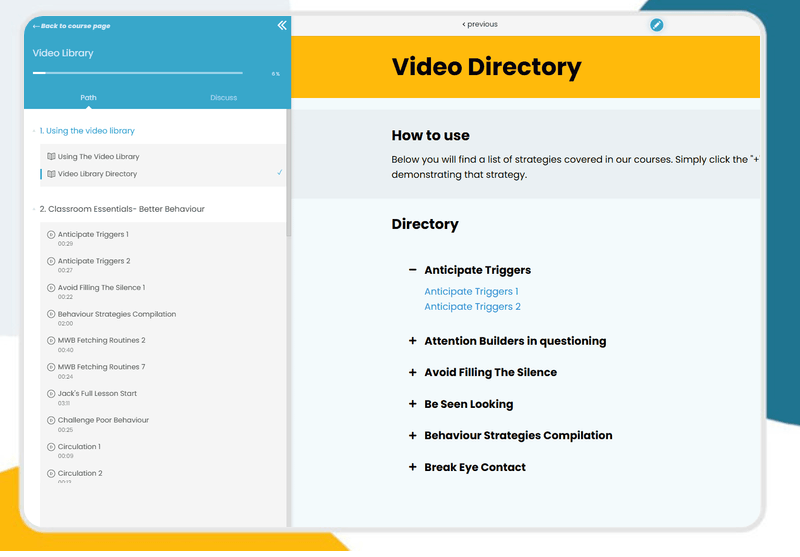Viewport: 800px width, 557px height.
Task: Collapse the sidebar with double chevron icon
Action: pos(282,26)
